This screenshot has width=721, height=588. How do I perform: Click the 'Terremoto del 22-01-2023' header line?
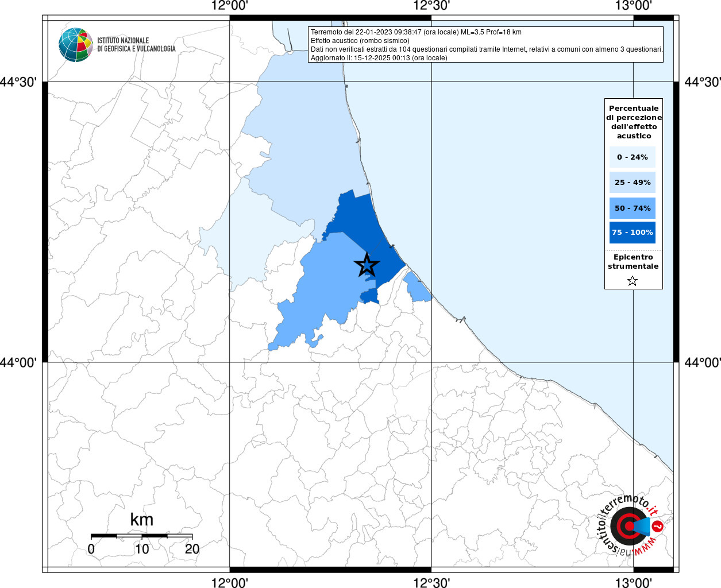point(416,32)
